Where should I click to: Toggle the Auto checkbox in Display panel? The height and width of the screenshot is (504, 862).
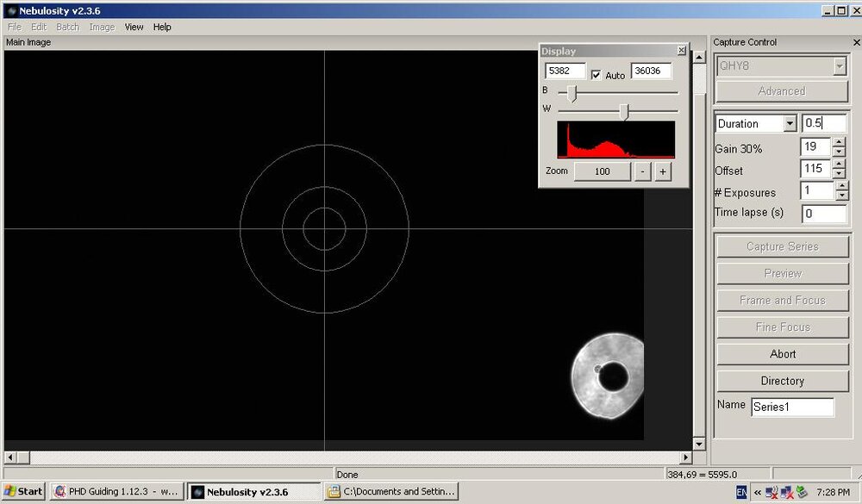597,75
